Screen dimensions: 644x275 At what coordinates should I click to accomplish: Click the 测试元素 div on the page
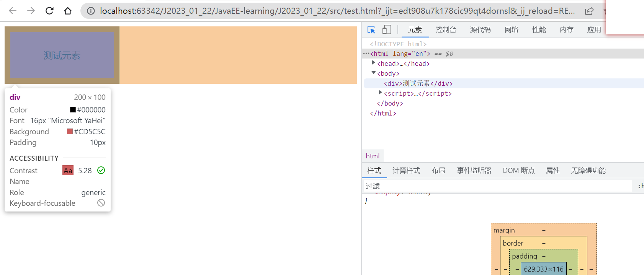[x=62, y=55]
